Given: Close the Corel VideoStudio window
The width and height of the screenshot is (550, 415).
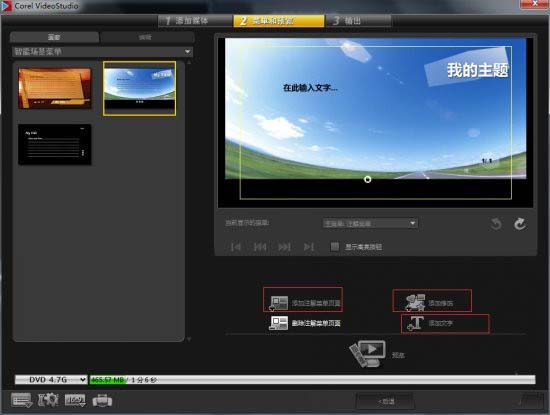Looking at the screenshot, I should pos(534,4).
